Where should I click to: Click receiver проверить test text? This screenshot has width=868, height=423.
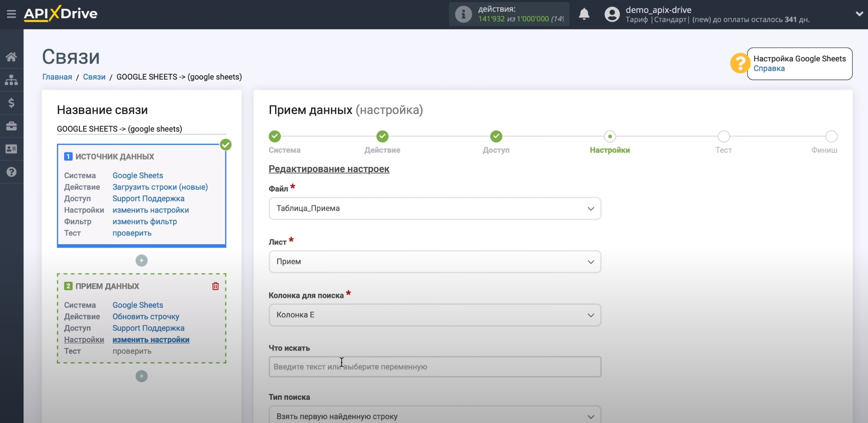pos(132,351)
